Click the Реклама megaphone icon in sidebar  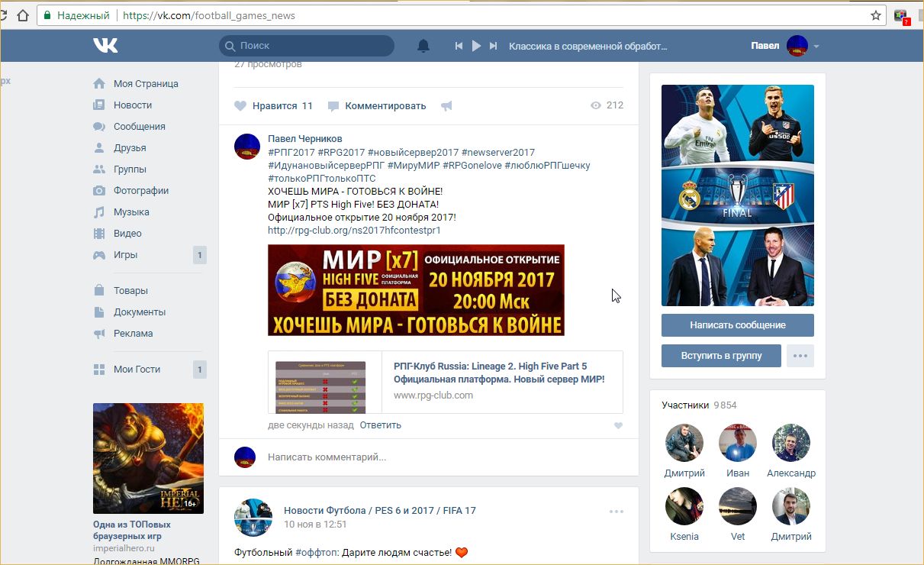coord(99,334)
